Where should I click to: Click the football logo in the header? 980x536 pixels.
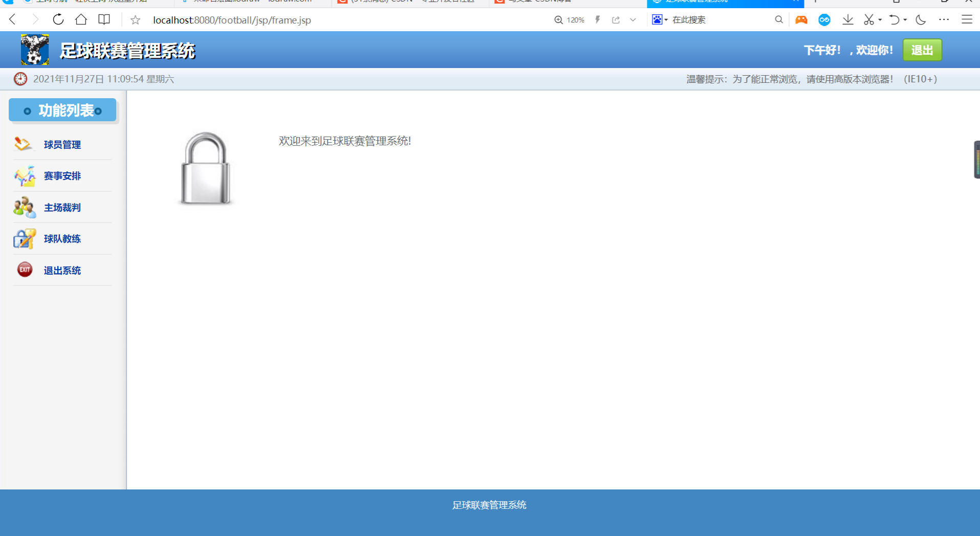(34, 49)
